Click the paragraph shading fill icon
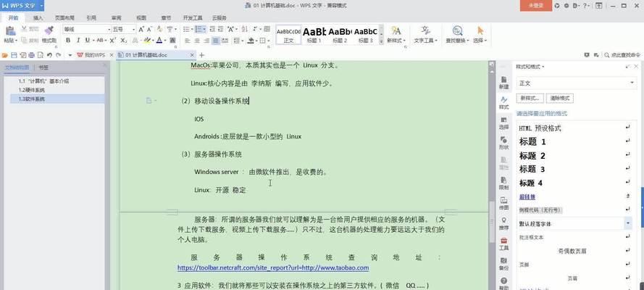The height and width of the screenshot is (290, 644). (x=251, y=41)
